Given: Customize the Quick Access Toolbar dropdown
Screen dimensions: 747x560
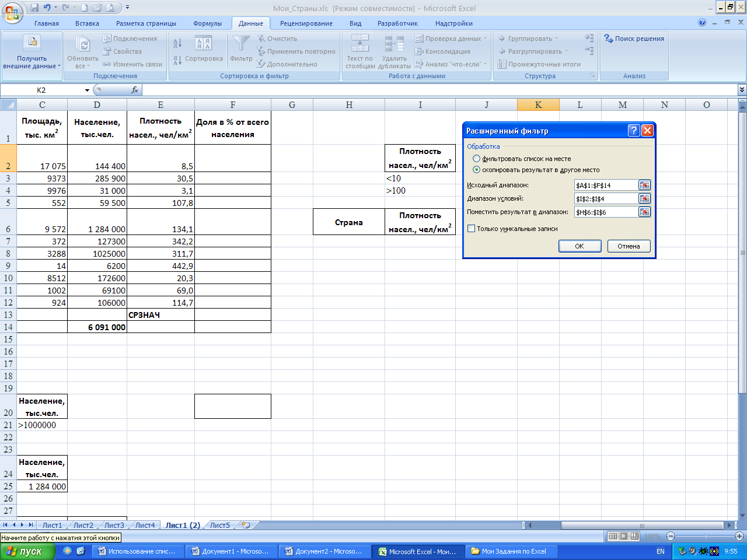Looking at the screenshot, I should (x=128, y=8).
